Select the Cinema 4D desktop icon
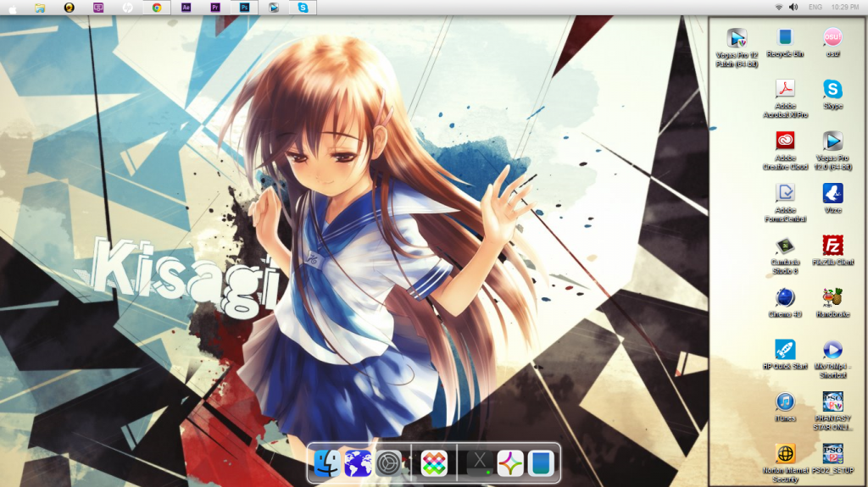This screenshot has height=487, width=868. click(785, 302)
